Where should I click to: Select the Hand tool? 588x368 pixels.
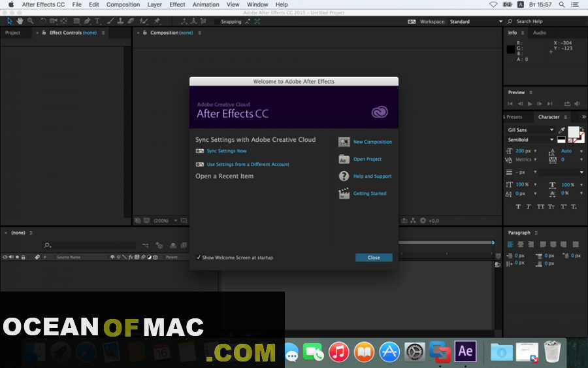pyautogui.click(x=20, y=21)
